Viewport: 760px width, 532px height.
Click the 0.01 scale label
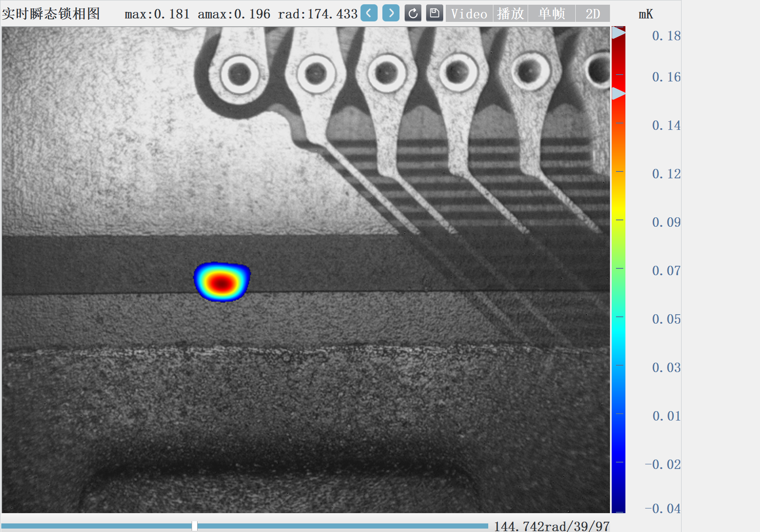point(666,416)
